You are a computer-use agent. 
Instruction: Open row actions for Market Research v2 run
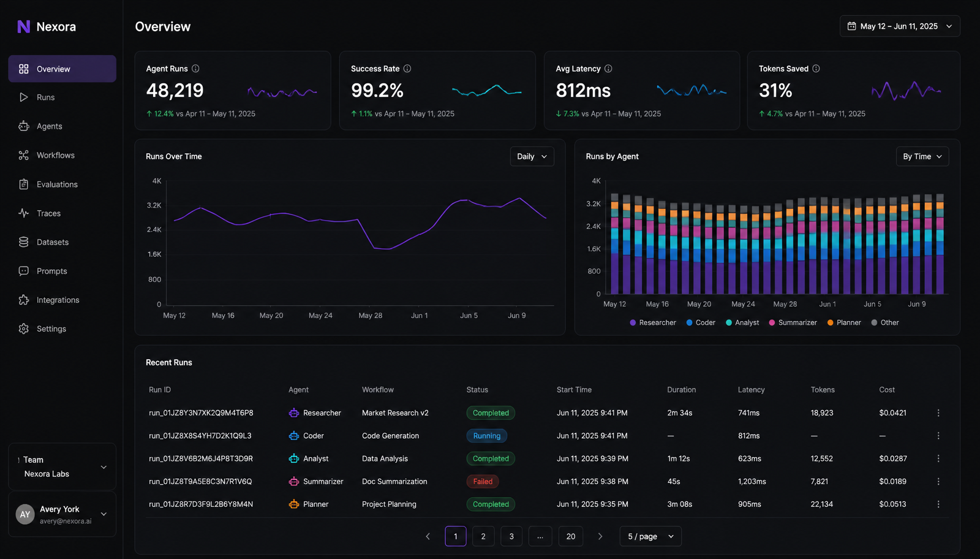click(938, 413)
